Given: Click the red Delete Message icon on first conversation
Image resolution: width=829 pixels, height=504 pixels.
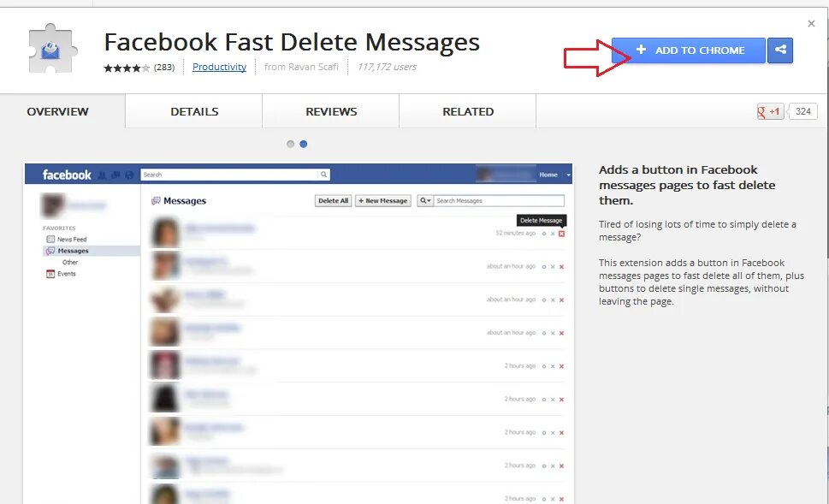Looking at the screenshot, I should point(560,233).
